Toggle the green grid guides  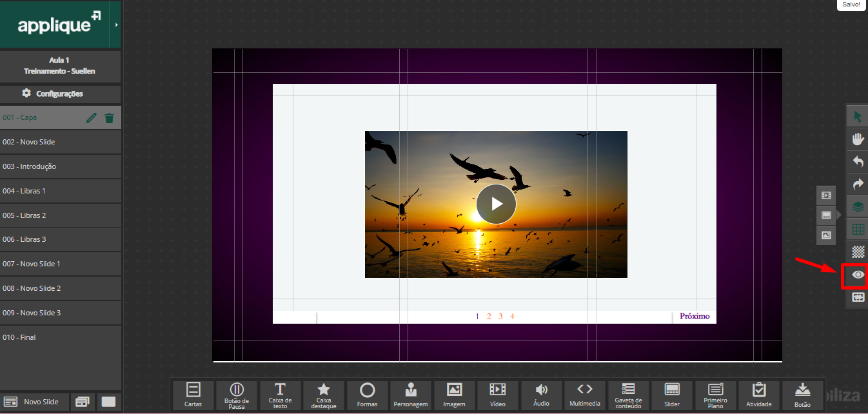(857, 230)
